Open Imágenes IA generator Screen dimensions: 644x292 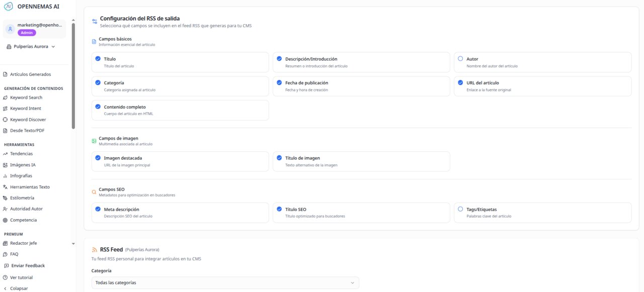pyautogui.click(x=23, y=164)
